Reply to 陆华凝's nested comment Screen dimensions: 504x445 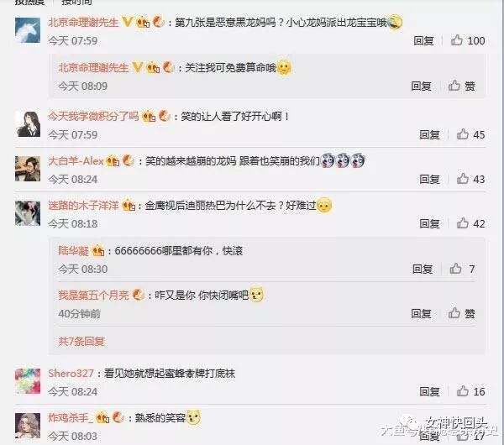point(423,269)
